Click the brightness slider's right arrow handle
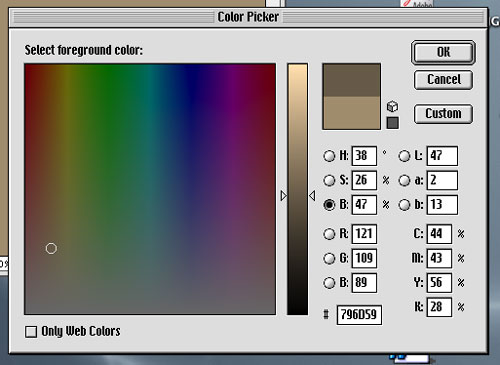This screenshot has height=365, width=500. click(312, 196)
